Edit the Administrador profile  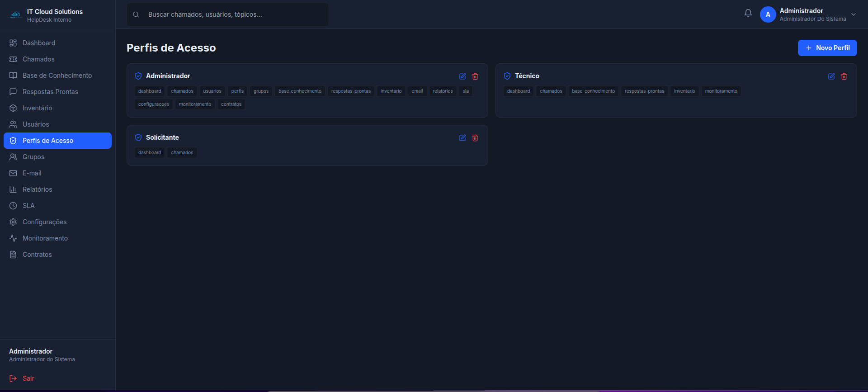[x=462, y=76]
